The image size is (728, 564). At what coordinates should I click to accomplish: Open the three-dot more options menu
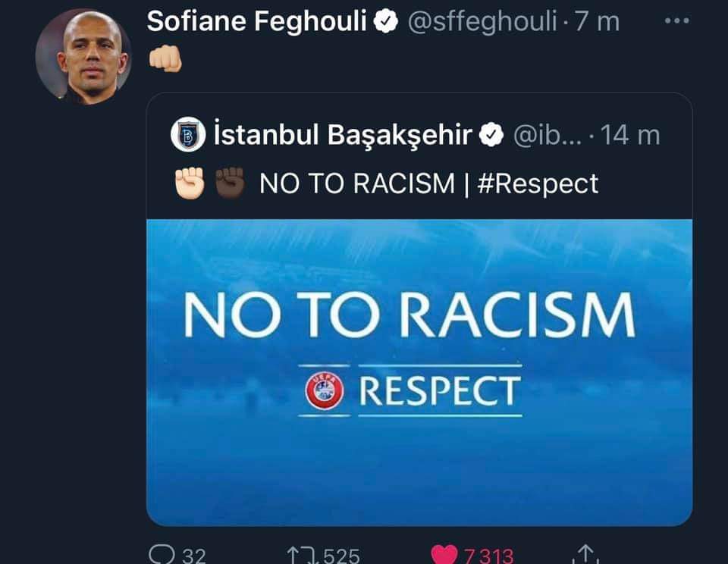point(676,21)
